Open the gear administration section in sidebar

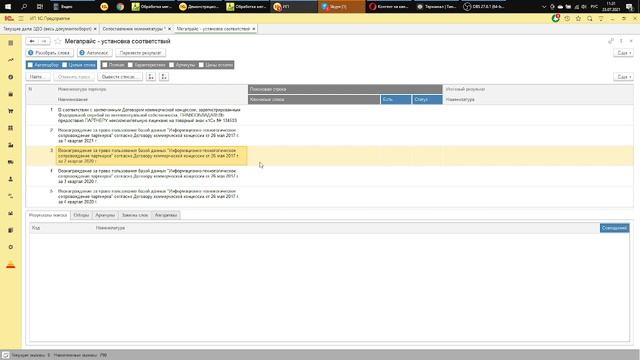(11, 247)
